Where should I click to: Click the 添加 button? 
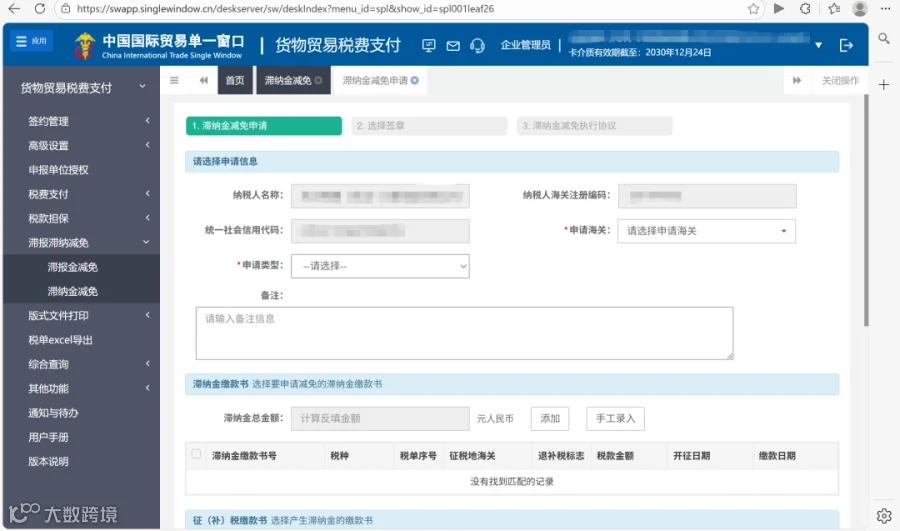click(549, 418)
